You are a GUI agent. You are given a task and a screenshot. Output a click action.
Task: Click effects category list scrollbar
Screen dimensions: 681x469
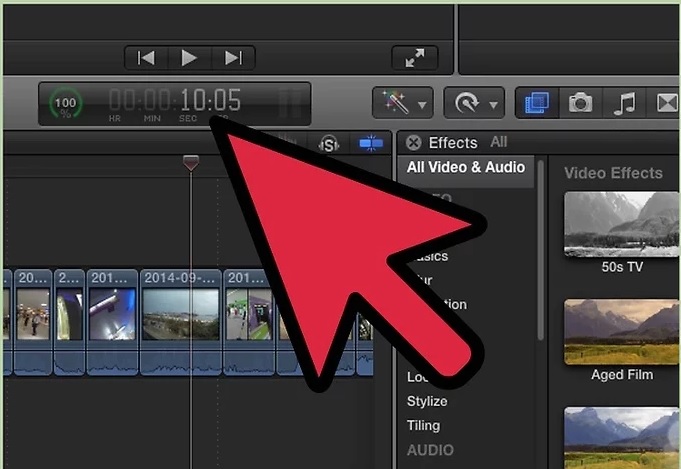pos(541,251)
